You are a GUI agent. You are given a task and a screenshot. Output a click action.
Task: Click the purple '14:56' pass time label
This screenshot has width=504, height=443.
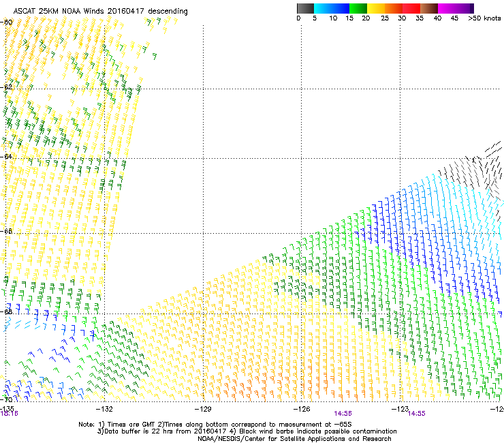coord(343,414)
